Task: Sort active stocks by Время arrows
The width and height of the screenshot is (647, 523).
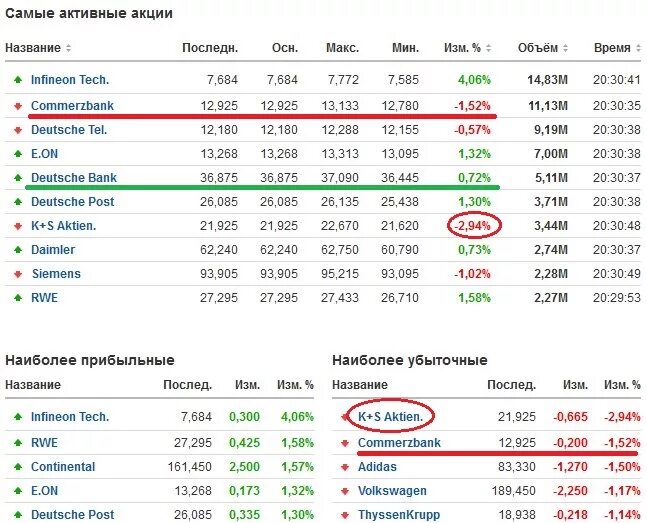Action: [638, 48]
